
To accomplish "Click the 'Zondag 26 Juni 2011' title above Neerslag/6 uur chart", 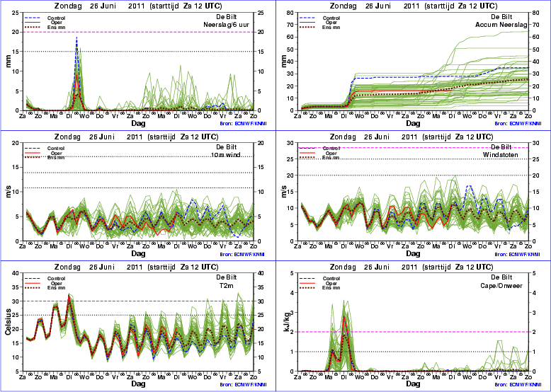I will pyautogui.click(x=98, y=6).
